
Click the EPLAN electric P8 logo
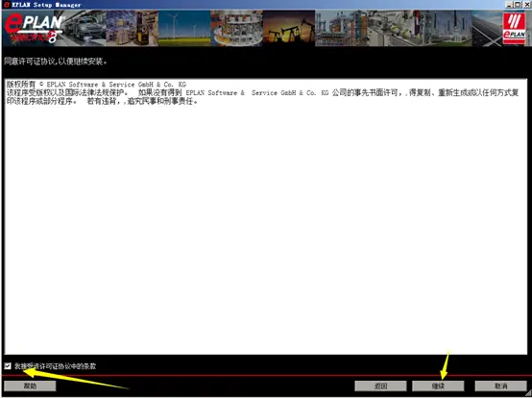coord(34,29)
